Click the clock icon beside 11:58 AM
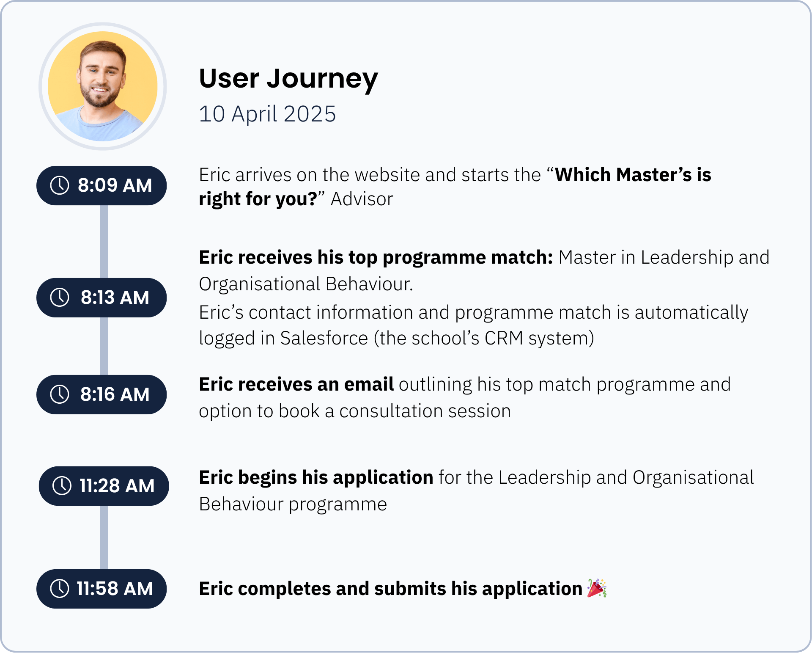Image resolution: width=812 pixels, height=653 pixels. 60,589
